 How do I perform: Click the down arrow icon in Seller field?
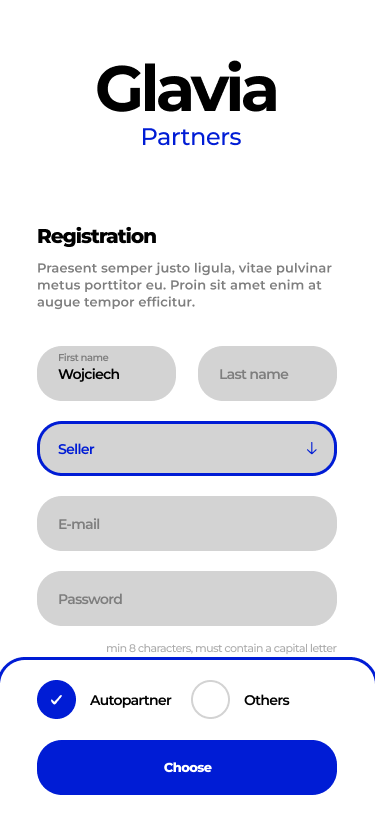tap(312, 449)
